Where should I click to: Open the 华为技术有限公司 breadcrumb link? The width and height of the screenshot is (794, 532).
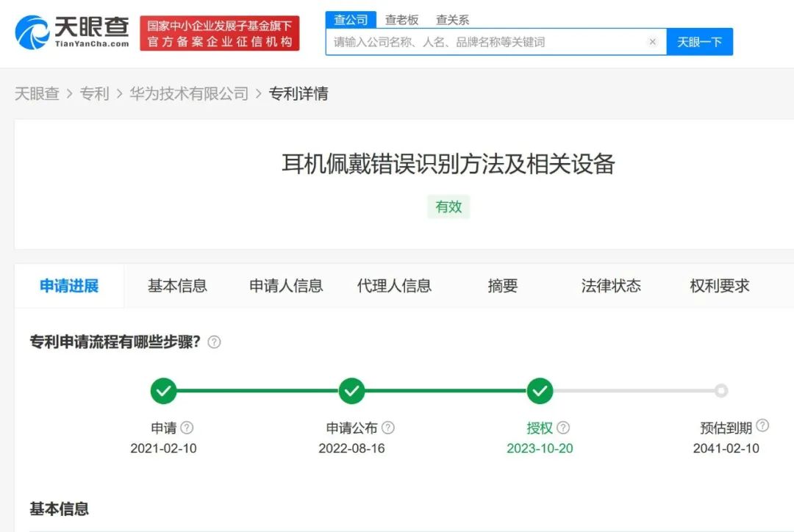(x=189, y=93)
